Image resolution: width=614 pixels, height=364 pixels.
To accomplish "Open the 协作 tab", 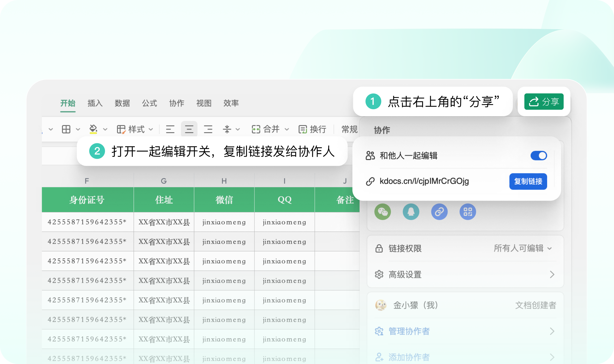I will tap(177, 103).
